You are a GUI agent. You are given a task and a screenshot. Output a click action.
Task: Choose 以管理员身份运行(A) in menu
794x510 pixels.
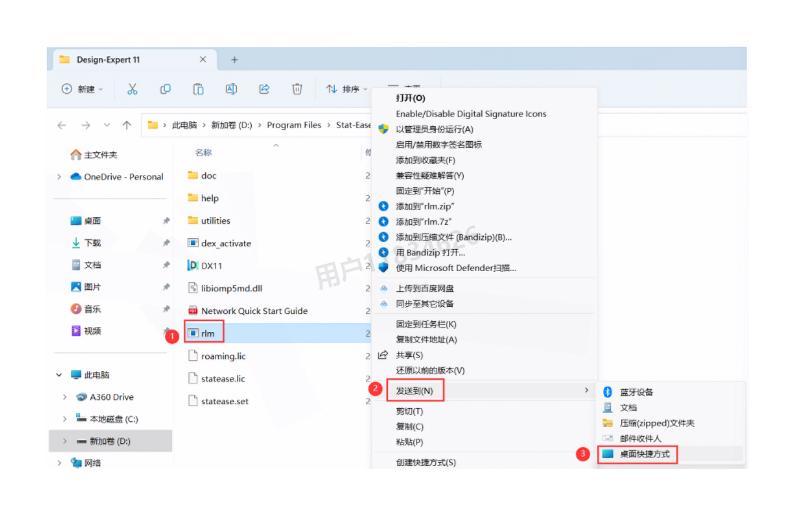pos(434,129)
